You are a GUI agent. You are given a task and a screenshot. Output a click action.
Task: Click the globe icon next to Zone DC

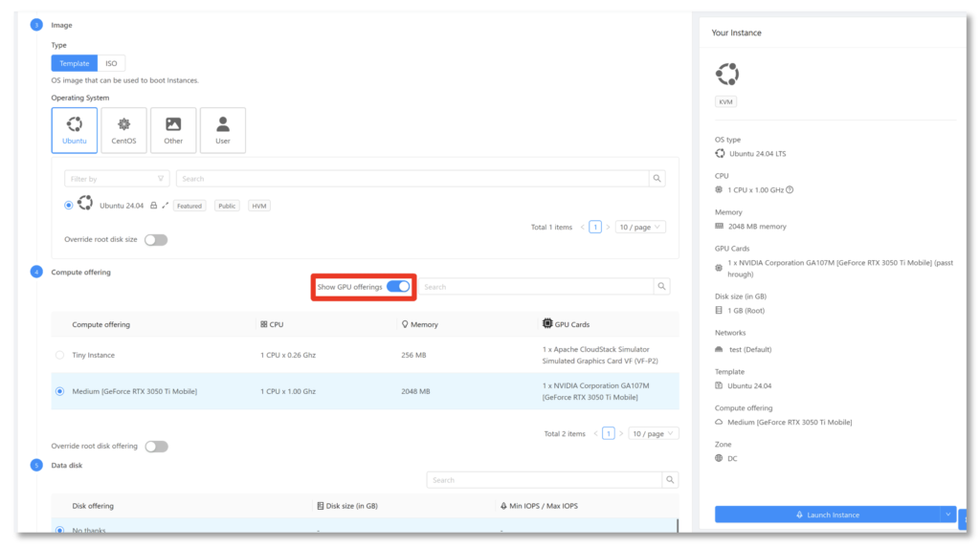pyautogui.click(x=719, y=458)
